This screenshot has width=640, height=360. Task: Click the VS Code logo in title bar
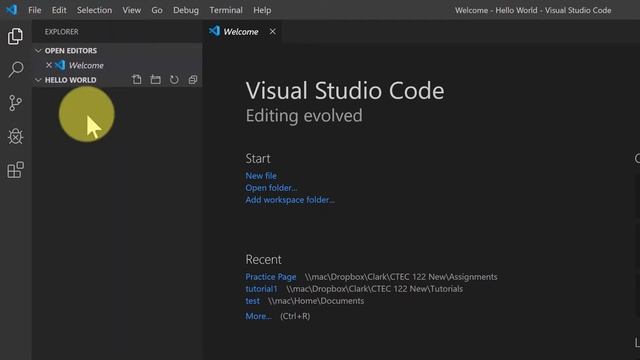point(11,10)
